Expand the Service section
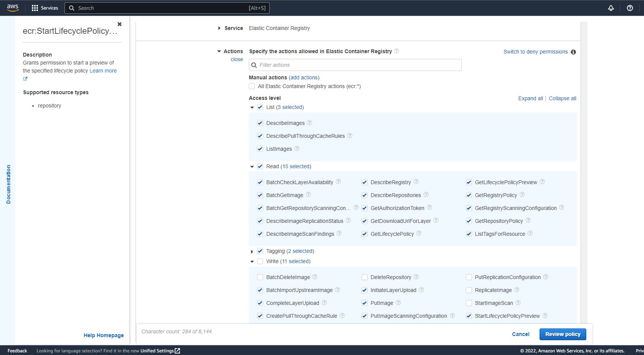This screenshot has height=355, width=644. tap(219, 28)
